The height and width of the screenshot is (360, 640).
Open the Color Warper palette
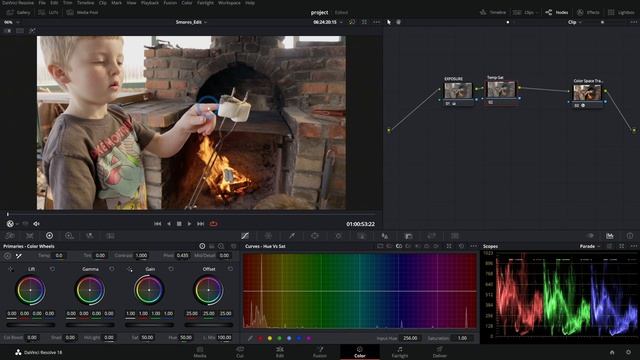coord(268,236)
